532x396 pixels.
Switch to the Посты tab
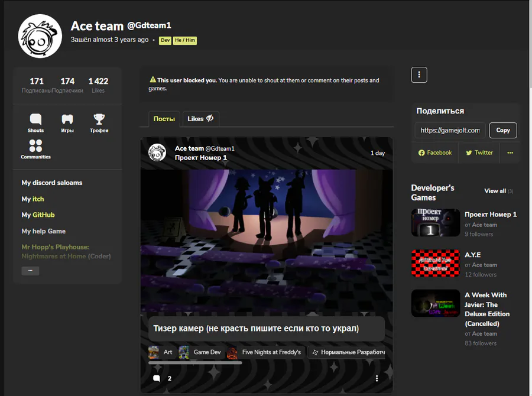tap(164, 119)
